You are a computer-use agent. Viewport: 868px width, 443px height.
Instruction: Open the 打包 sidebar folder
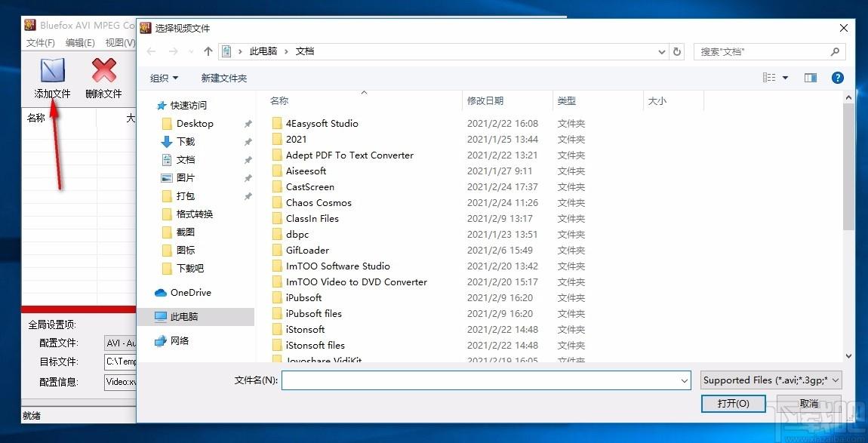tap(186, 196)
